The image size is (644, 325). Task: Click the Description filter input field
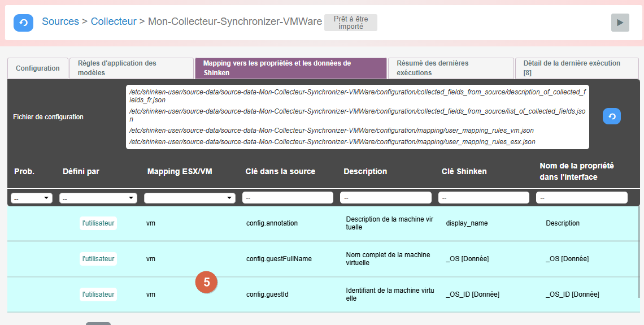[386, 198]
